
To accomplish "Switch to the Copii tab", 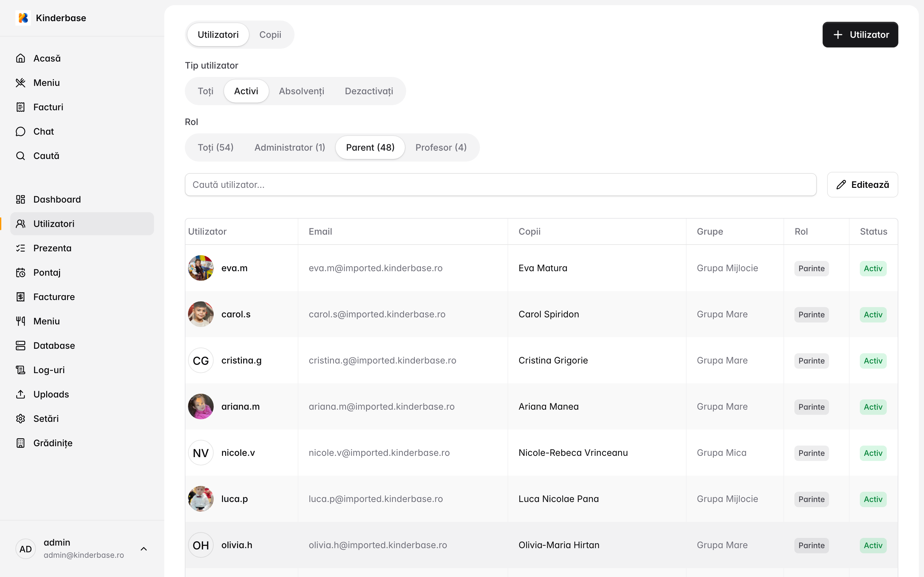I will click(x=270, y=35).
